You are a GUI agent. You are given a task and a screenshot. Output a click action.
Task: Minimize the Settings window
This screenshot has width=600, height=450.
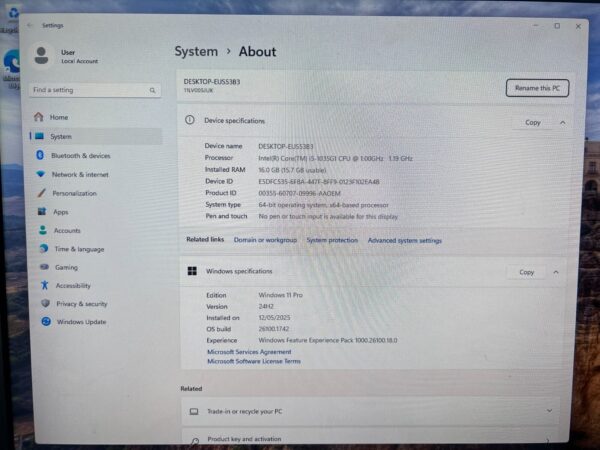(x=536, y=25)
